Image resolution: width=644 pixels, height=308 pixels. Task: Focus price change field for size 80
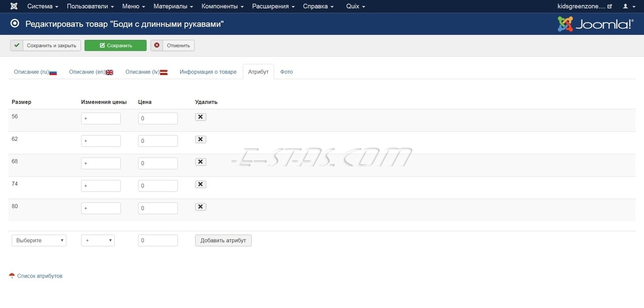pyautogui.click(x=101, y=208)
